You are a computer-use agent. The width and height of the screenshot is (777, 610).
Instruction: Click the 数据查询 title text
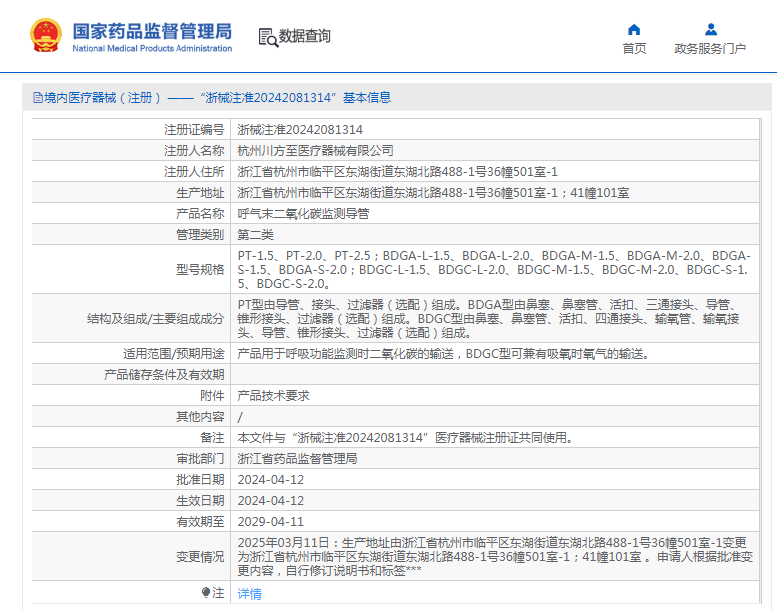304,36
